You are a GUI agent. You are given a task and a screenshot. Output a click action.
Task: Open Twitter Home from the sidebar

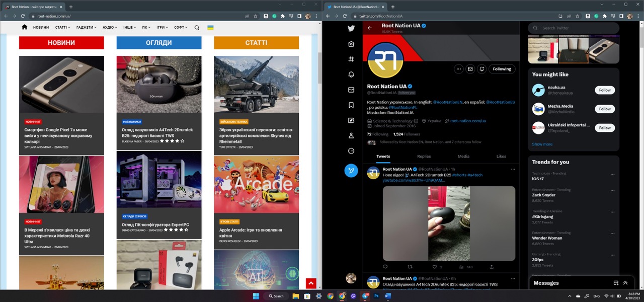coord(351,44)
